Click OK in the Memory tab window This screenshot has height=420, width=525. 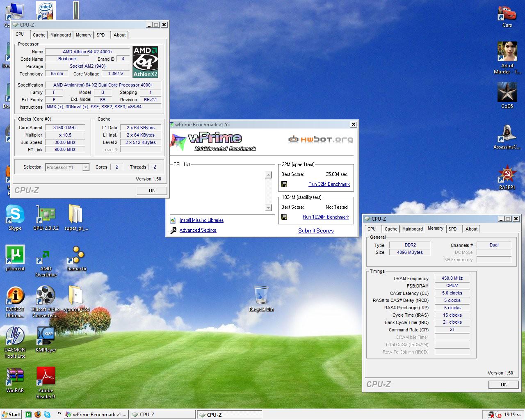coord(504,384)
